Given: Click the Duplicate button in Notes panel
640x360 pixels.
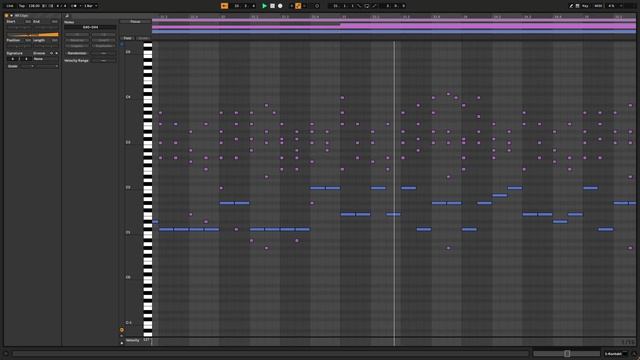Looking at the screenshot, I should [x=103, y=46].
